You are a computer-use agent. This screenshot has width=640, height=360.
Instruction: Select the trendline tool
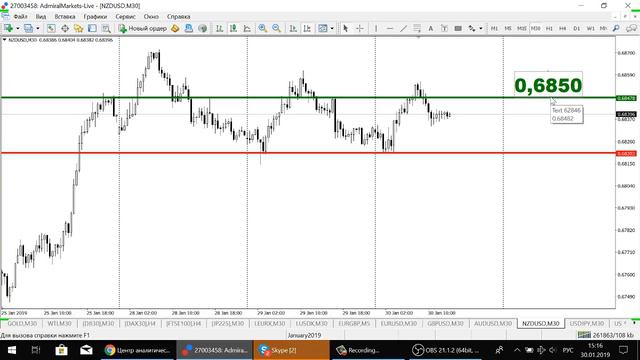coord(403,28)
